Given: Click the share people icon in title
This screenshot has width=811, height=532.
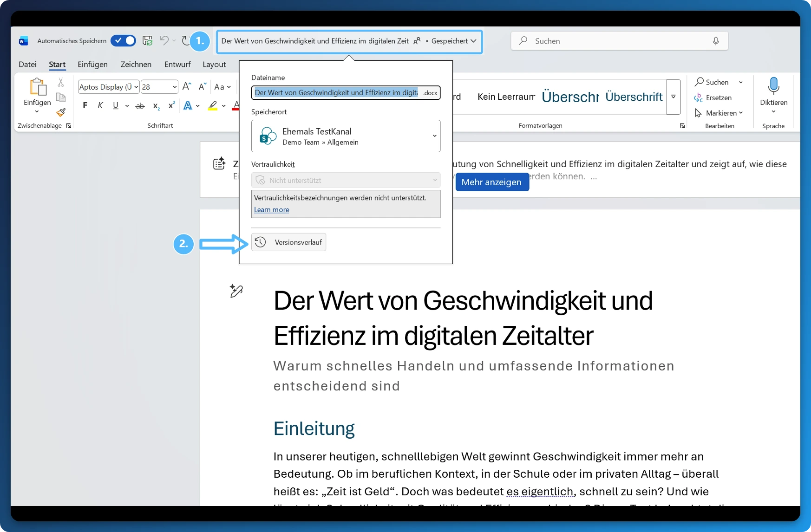Looking at the screenshot, I should click(417, 41).
